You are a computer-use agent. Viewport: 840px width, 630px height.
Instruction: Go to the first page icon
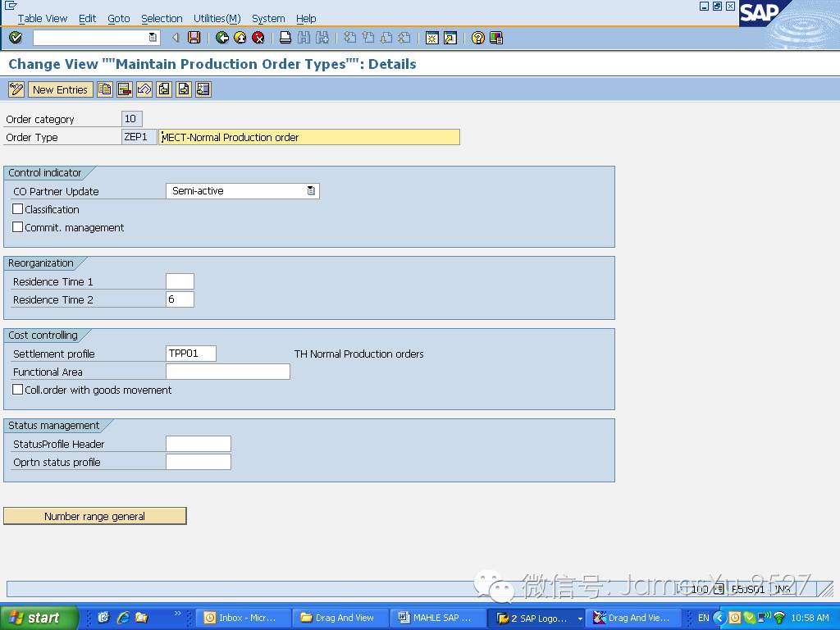tap(349, 38)
